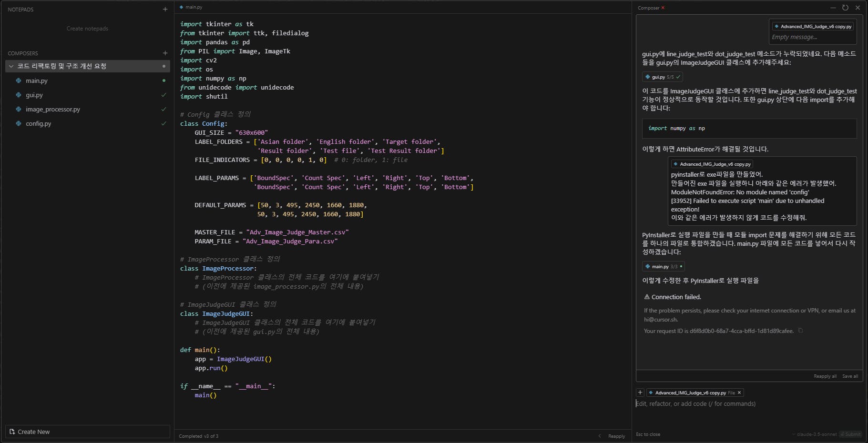
Task: Open the claude-3.5-sonnet model dropdown
Action: [814, 434]
